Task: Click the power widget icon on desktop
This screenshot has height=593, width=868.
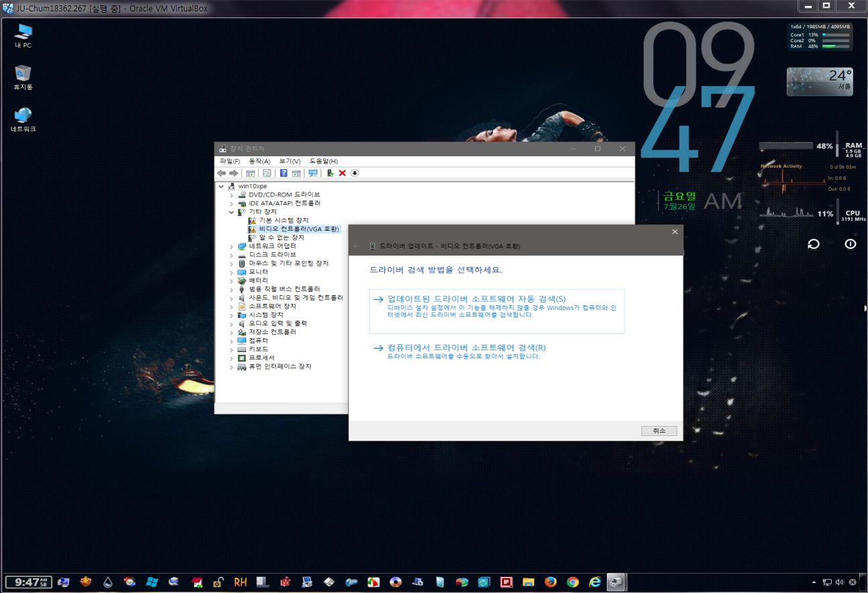Action: click(x=851, y=244)
